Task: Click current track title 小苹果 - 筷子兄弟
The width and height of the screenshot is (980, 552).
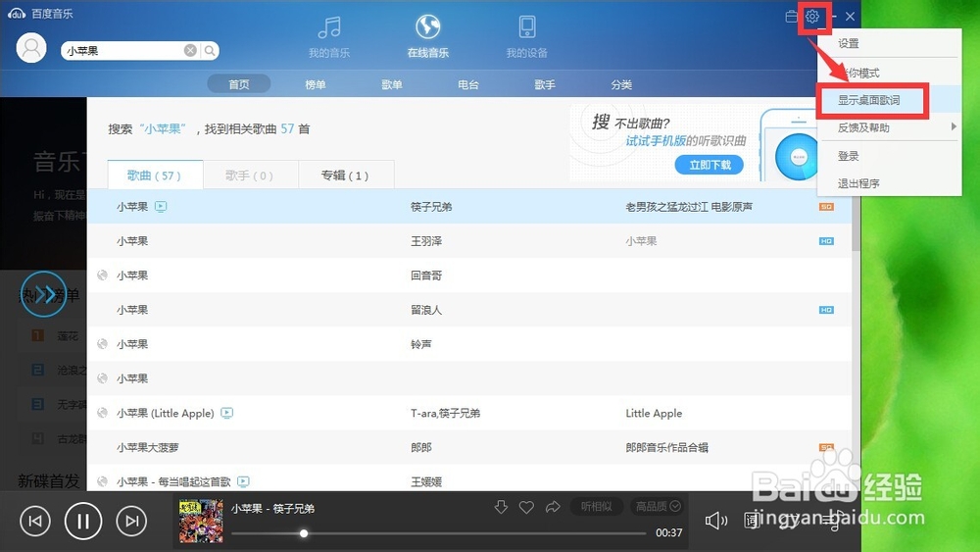Action: pos(272,509)
